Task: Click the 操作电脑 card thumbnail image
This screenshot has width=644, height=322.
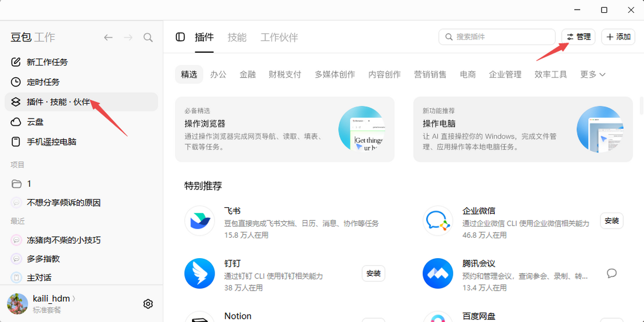Action: (599, 129)
